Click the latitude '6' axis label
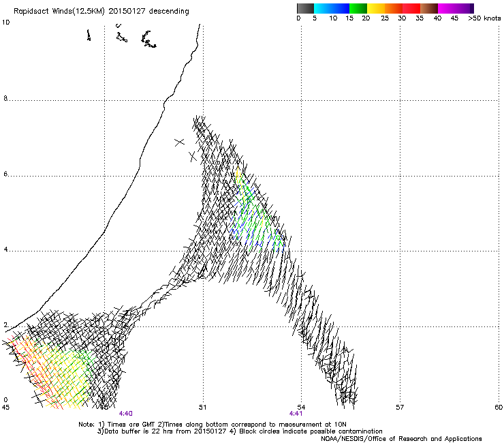Viewport: 504px width, 443px height. coord(5,174)
